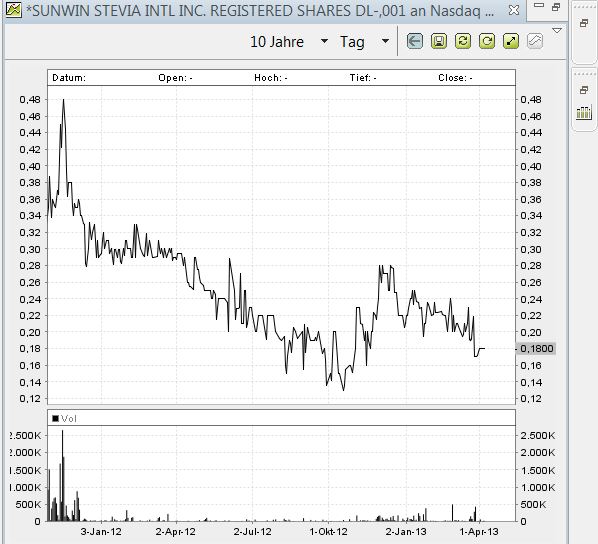Click the black Vol legend square
The height and width of the screenshot is (544, 598).
55,419
